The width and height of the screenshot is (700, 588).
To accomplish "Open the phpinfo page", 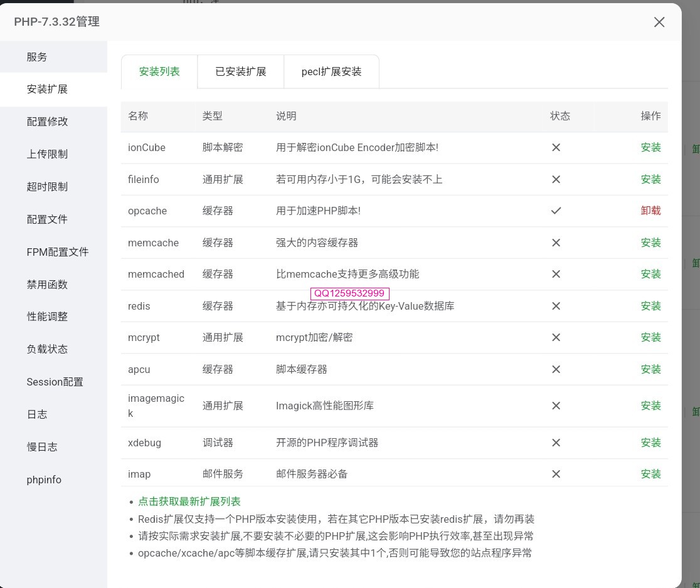I will (x=44, y=480).
